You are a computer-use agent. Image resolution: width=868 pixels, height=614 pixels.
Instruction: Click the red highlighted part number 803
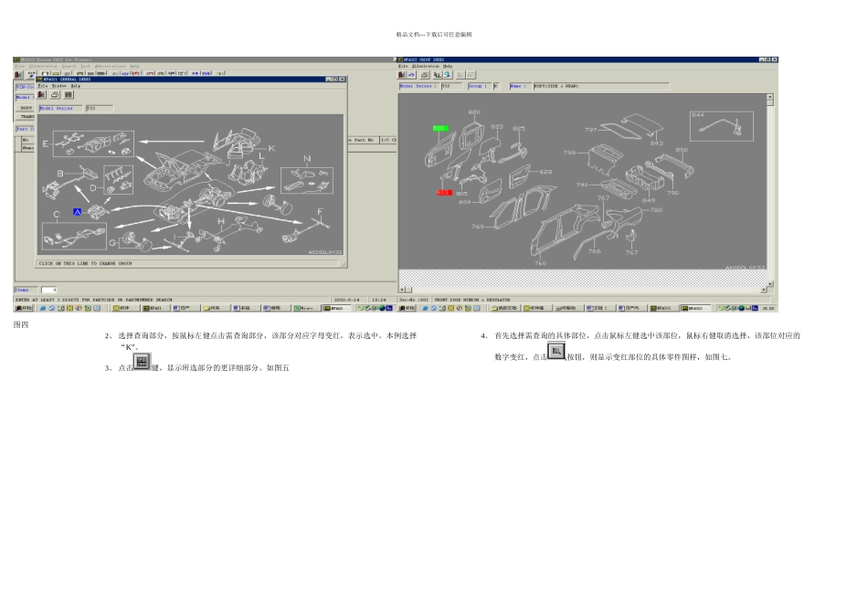click(x=444, y=193)
